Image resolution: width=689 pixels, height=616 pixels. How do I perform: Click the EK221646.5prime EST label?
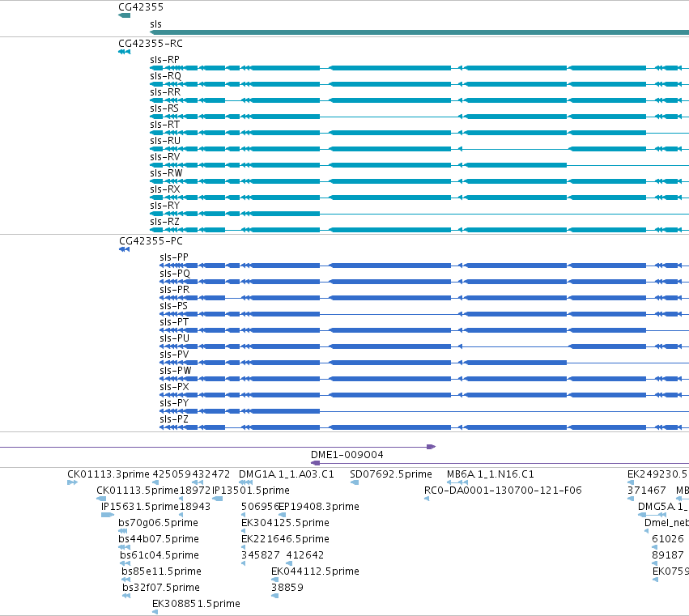[x=285, y=539]
